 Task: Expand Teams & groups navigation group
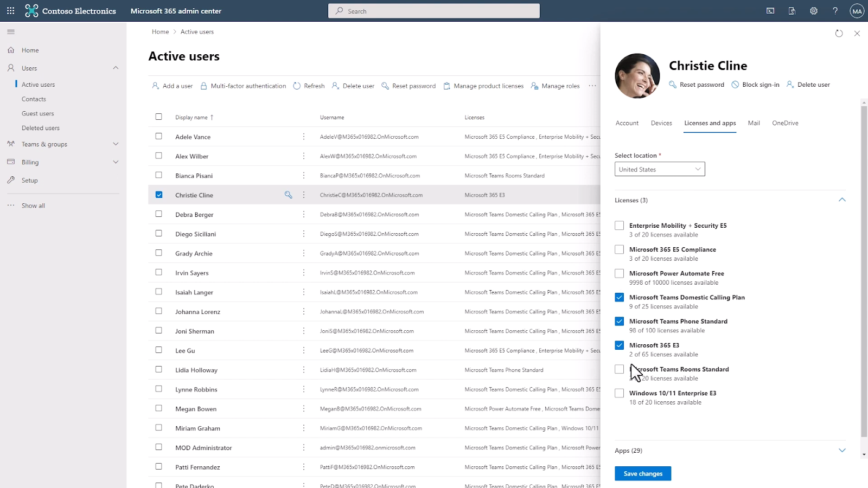point(116,144)
